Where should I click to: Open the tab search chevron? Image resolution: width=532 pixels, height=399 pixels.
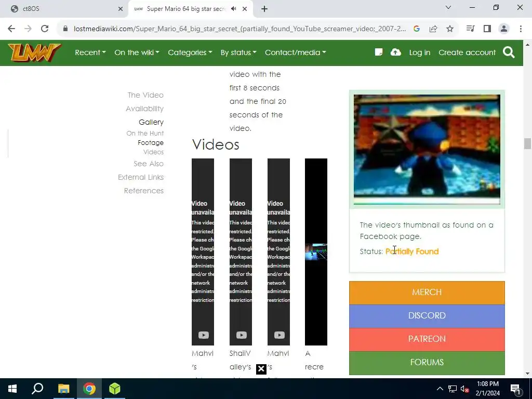pyautogui.click(x=448, y=7)
